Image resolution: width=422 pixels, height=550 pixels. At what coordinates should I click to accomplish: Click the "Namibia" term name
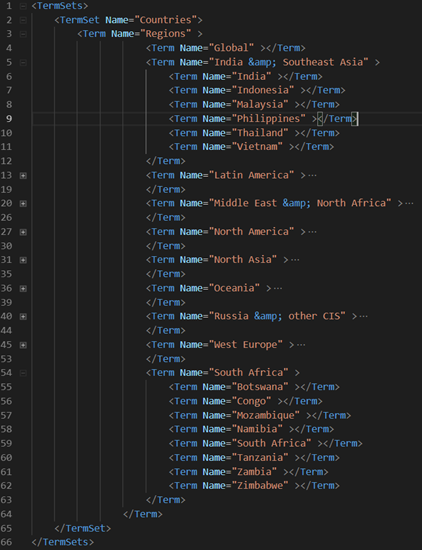tap(257, 429)
